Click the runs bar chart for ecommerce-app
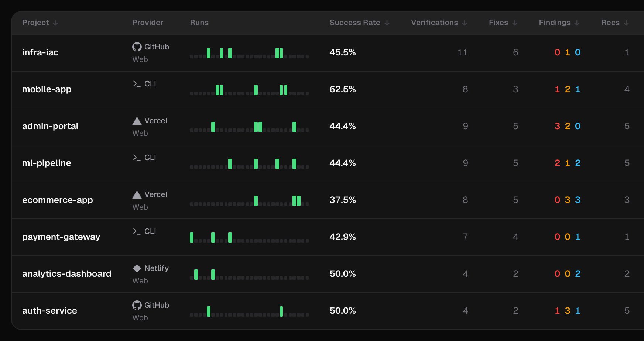Viewport: 644px width, 341px height. point(249,201)
